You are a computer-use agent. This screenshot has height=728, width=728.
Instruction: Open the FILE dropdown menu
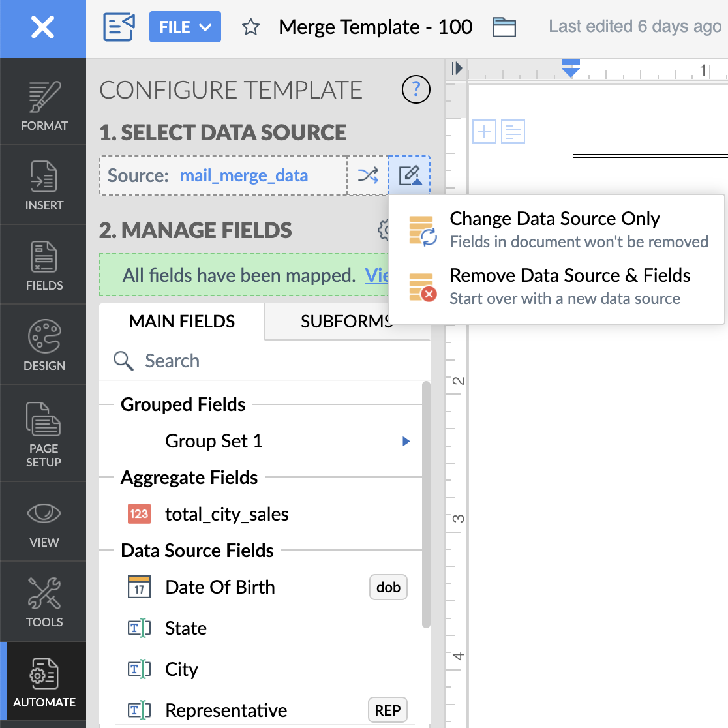tap(185, 27)
